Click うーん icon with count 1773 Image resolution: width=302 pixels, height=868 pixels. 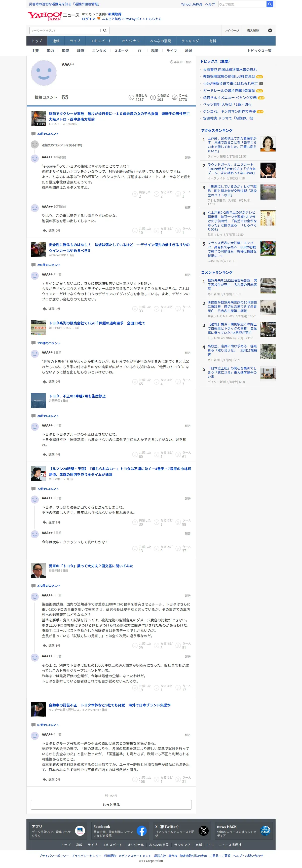tap(175, 97)
